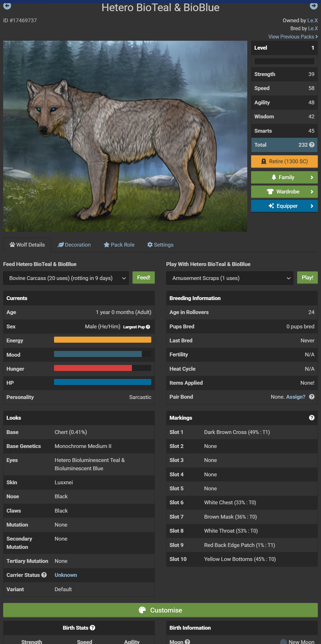Open Birth Stats help icon
Screen dimensions: 321x644
[92, 628]
